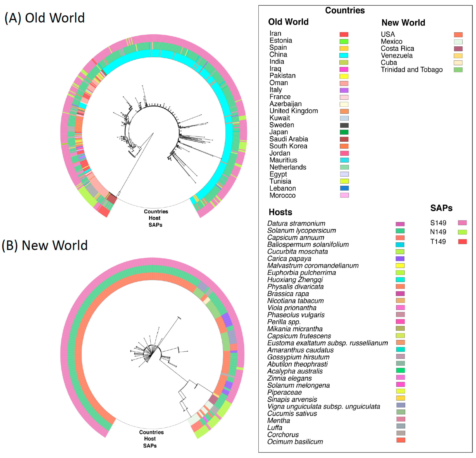Screen dimensions: 476x458
Task: Click the T149 red swatch
Action: click(462, 242)
